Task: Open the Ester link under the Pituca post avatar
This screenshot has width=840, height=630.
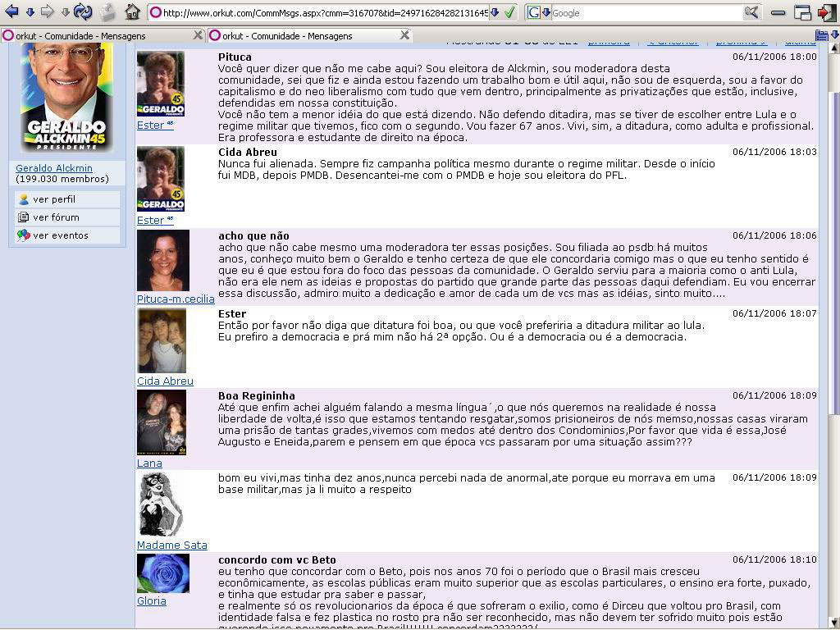Action: pyautogui.click(x=155, y=126)
